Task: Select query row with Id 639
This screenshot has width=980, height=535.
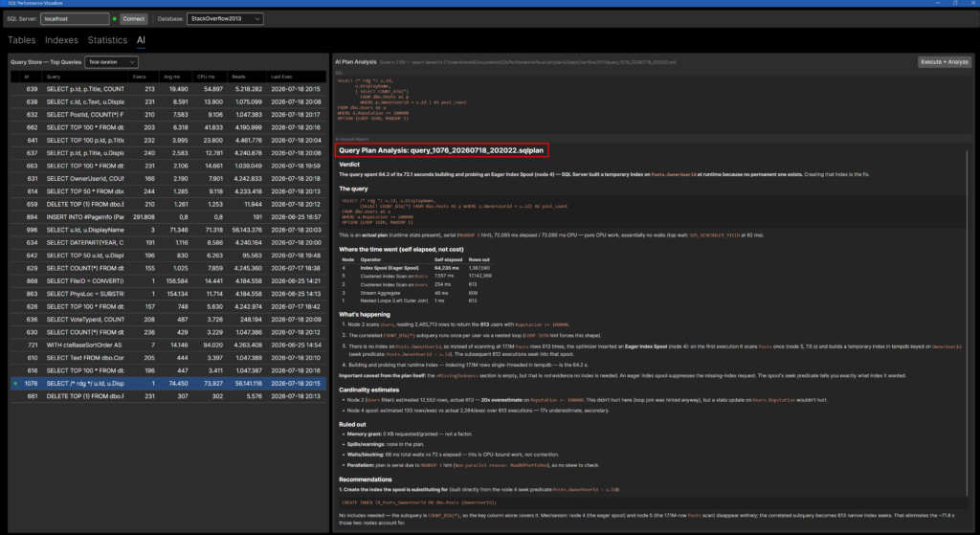Action: point(168,89)
